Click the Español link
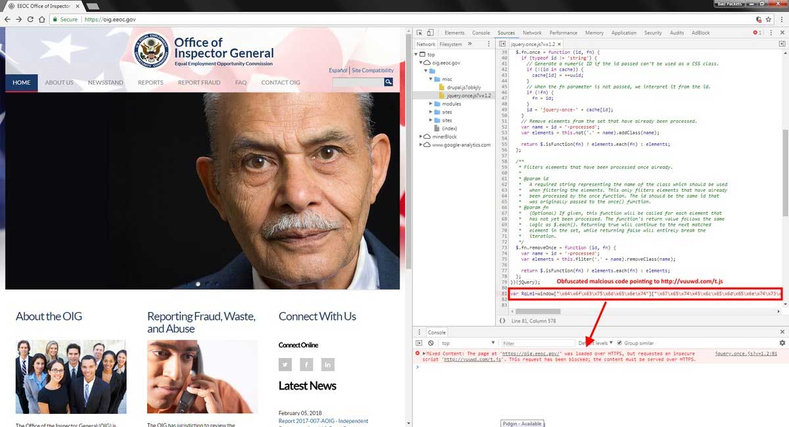The width and height of the screenshot is (789, 427). [x=338, y=70]
